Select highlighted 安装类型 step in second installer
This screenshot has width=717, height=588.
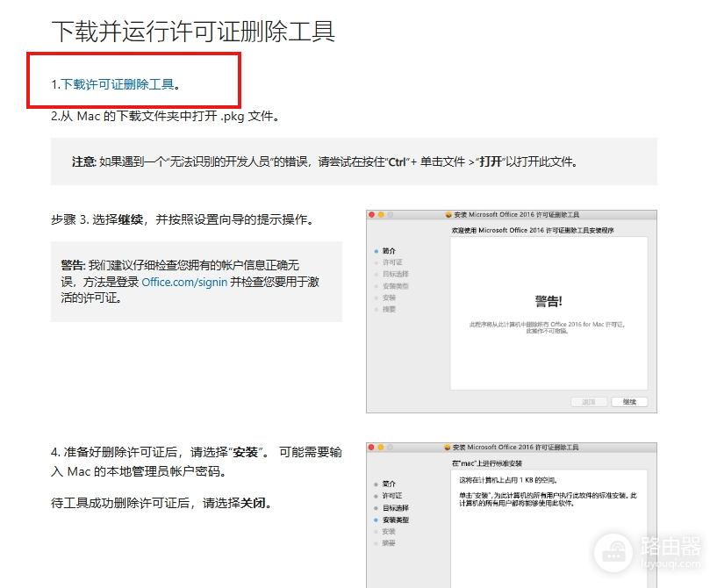[x=396, y=520]
